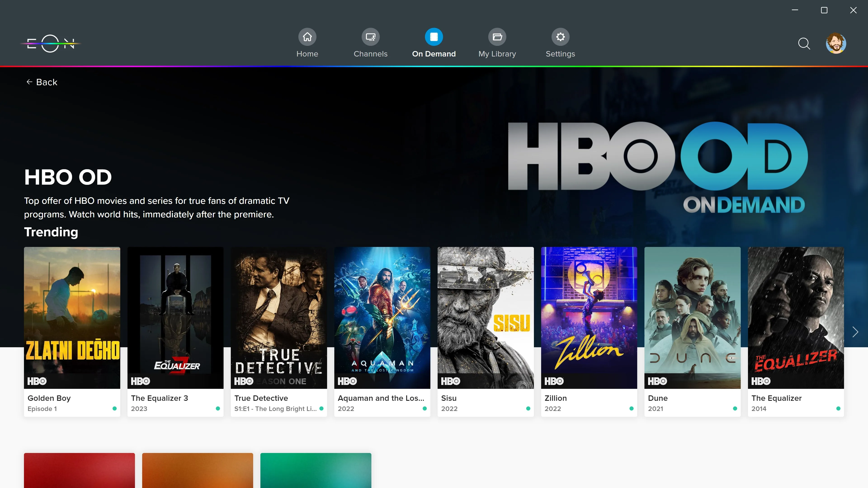
Task: Click the search magnifier icon
Action: click(x=804, y=43)
